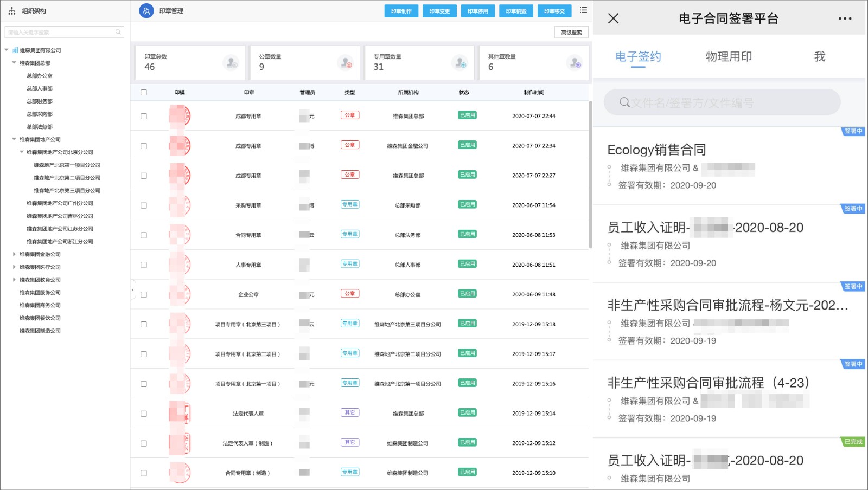This screenshot has height=490, width=868.
Task: Click the 公章数量 card icon
Action: (x=346, y=63)
